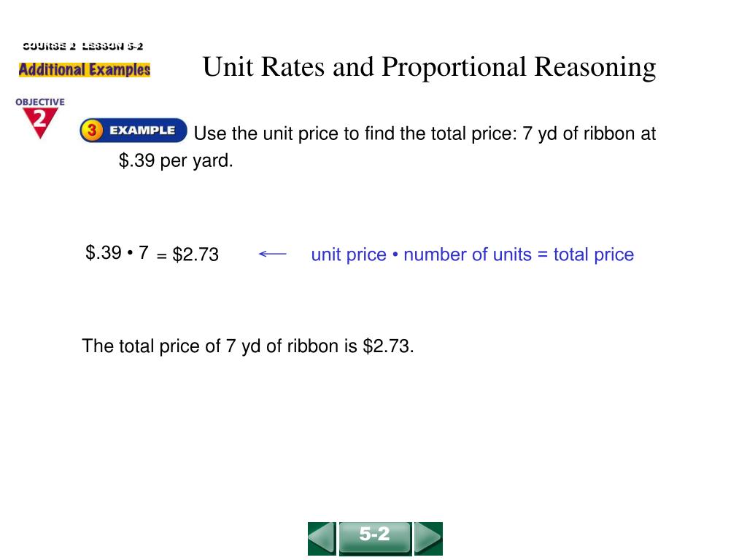Click the red Objective 2 triangle icon
747x560 pixels.
pos(40,122)
